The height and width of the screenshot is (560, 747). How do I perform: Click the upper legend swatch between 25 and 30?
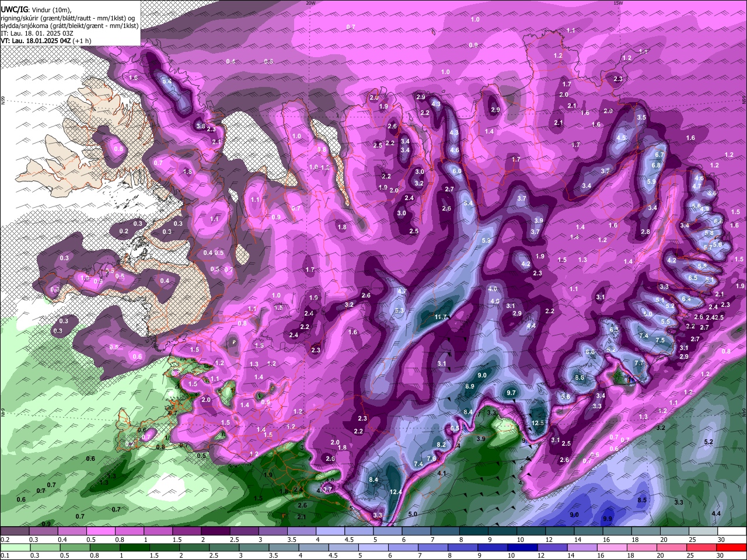coord(703,531)
